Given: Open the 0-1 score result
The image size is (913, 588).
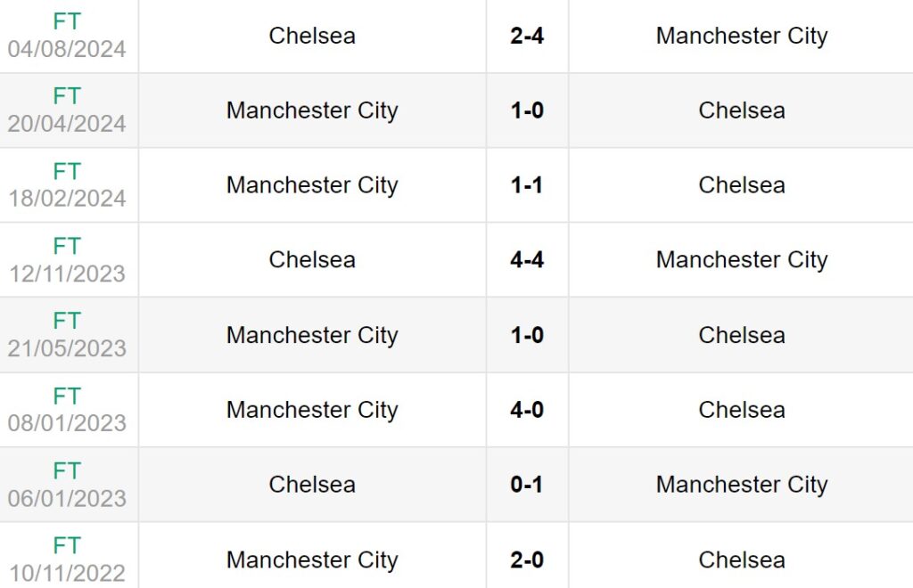Looking at the screenshot, I should (527, 485).
